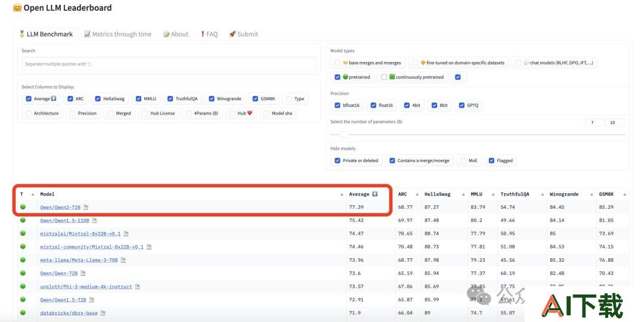
Task: Uncheck the pretrained model type
Action: 338,77
